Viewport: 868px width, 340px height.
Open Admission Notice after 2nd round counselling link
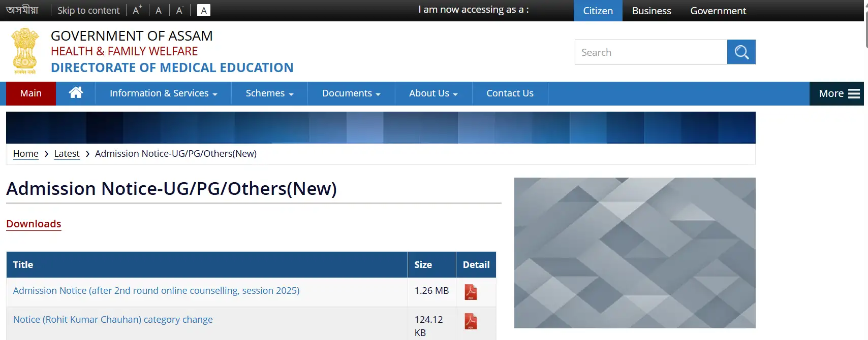click(x=156, y=291)
